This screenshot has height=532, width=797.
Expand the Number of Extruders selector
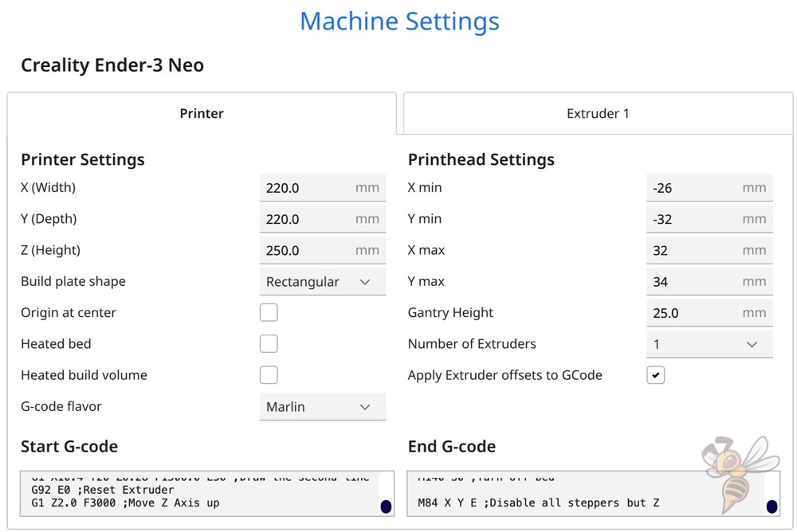pos(709,343)
